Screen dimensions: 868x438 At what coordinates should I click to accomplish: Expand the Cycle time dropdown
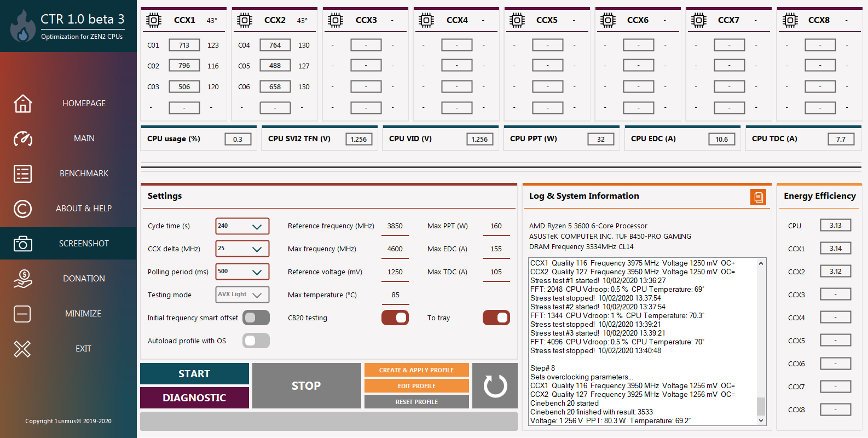pyautogui.click(x=242, y=226)
